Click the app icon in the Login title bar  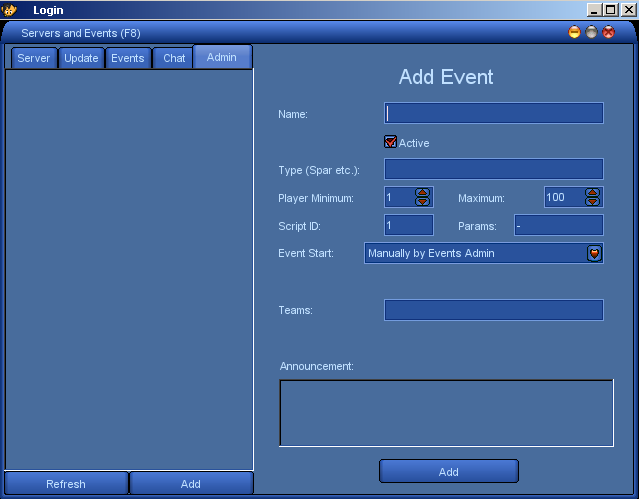(11, 10)
